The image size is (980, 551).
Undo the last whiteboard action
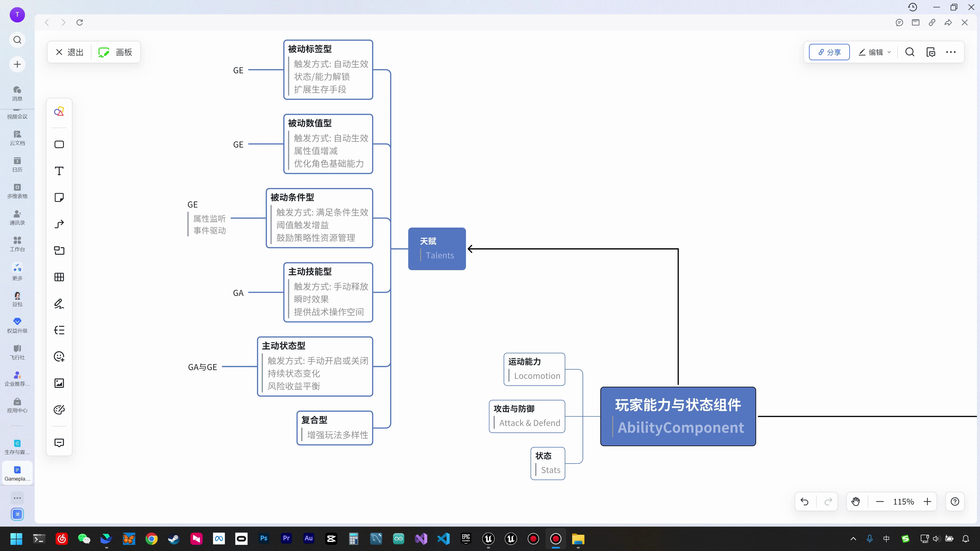(805, 502)
